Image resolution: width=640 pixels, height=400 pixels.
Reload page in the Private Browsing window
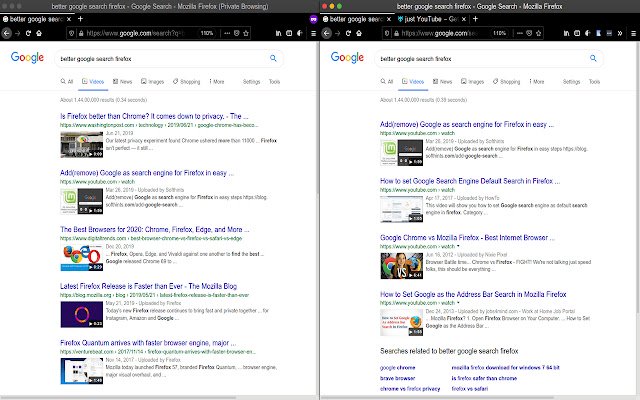[x=28, y=33]
